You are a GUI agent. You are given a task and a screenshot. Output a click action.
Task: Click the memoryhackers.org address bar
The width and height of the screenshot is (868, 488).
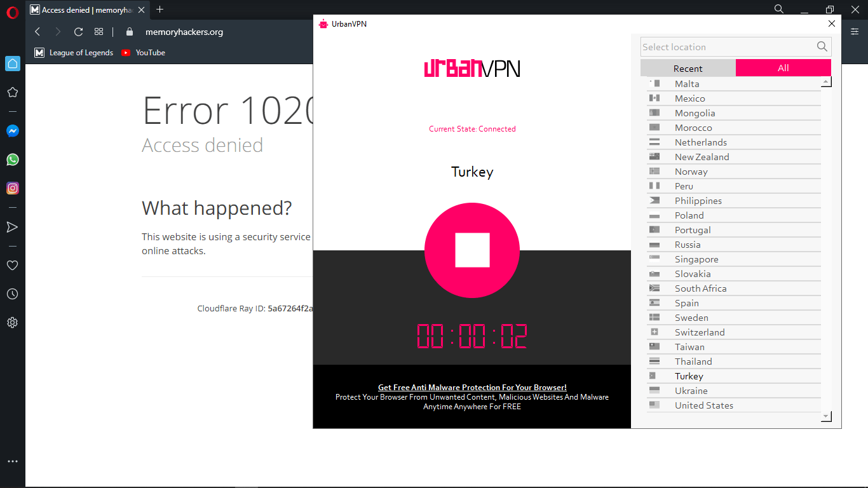point(184,32)
